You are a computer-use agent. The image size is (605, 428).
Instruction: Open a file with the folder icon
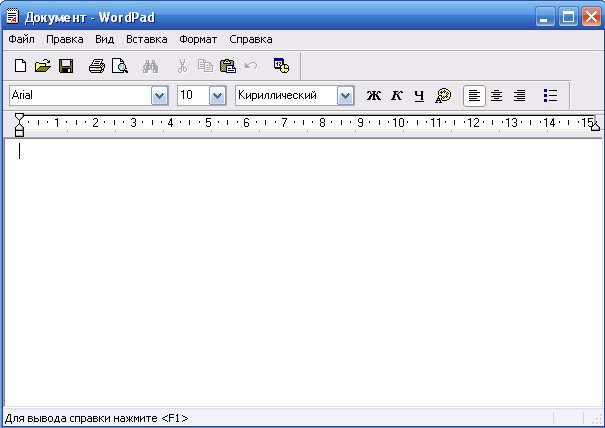click(42, 66)
